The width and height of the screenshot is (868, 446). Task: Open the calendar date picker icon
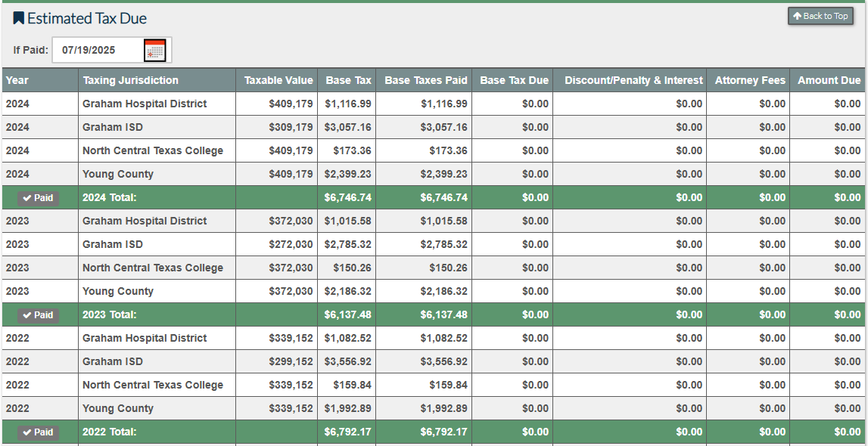coord(154,50)
